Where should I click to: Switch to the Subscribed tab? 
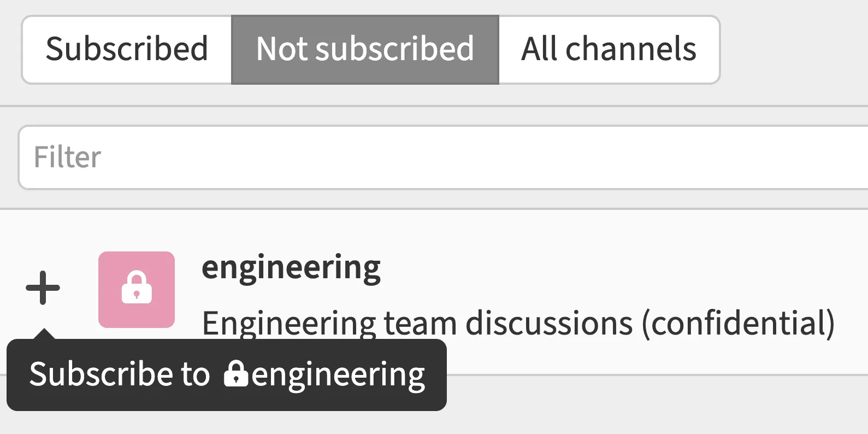click(127, 49)
